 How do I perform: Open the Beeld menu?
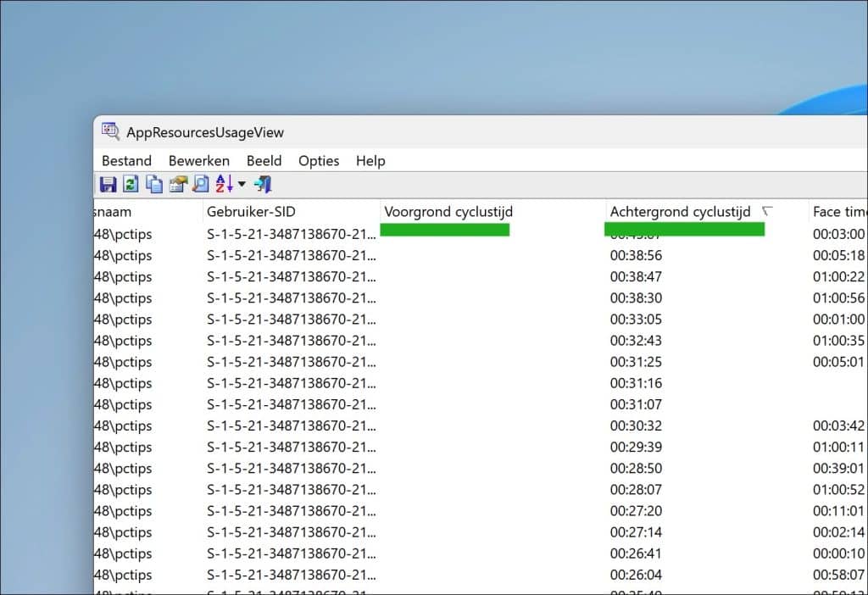(264, 161)
